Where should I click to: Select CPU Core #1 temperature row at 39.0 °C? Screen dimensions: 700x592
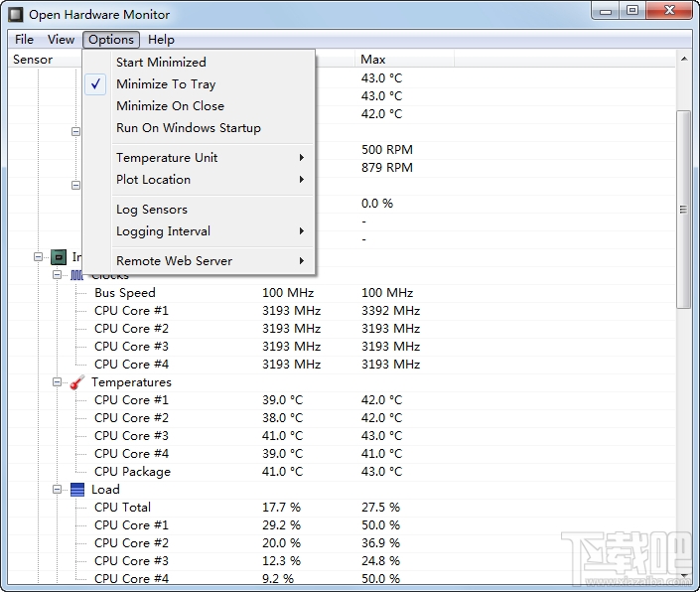pos(342,400)
